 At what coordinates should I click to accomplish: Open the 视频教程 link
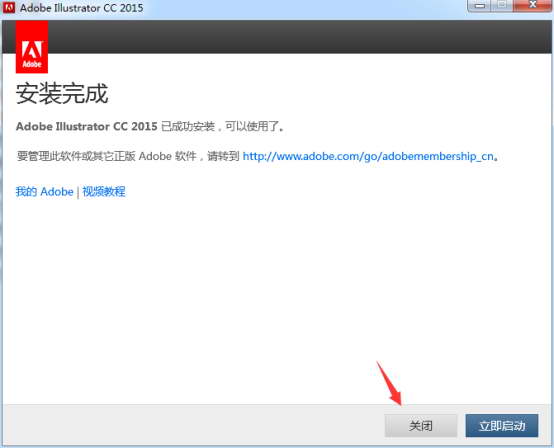[104, 191]
